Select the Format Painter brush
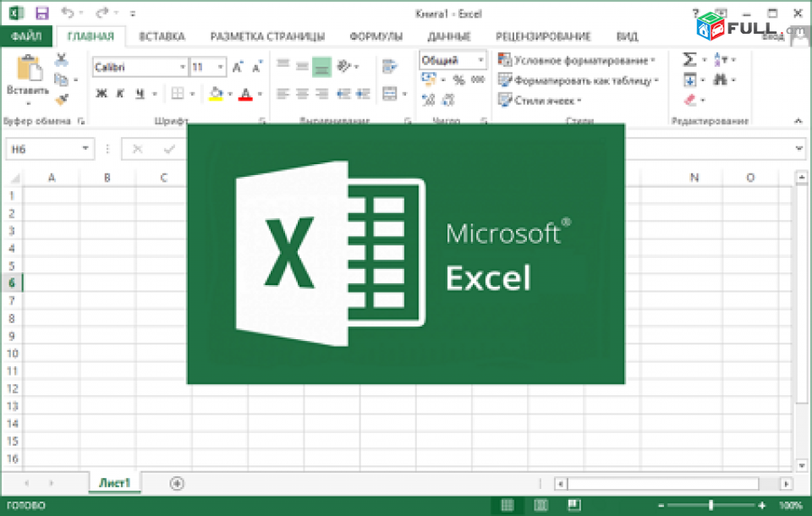812x516 pixels. pyautogui.click(x=62, y=98)
